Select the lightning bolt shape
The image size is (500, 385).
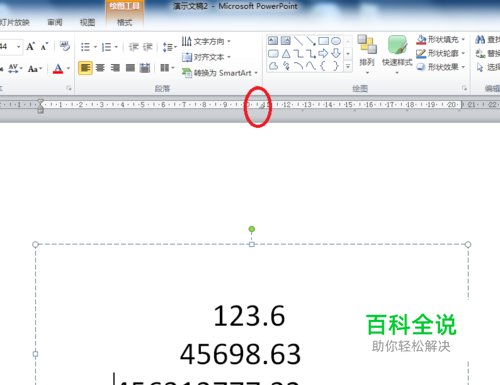pyautogui.click(x=286, y=66)
